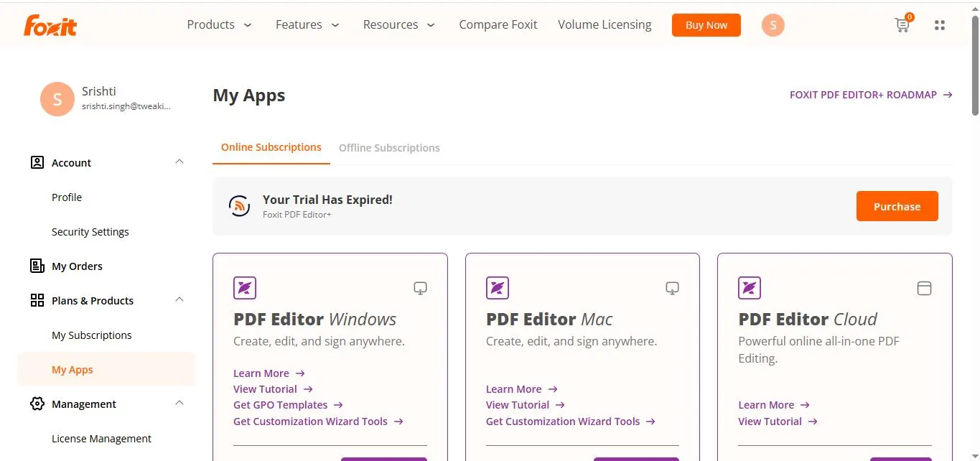Screen dimensions: 980x461
Task: Click Srishti's sidebar profile avatar
Action: 57,99
